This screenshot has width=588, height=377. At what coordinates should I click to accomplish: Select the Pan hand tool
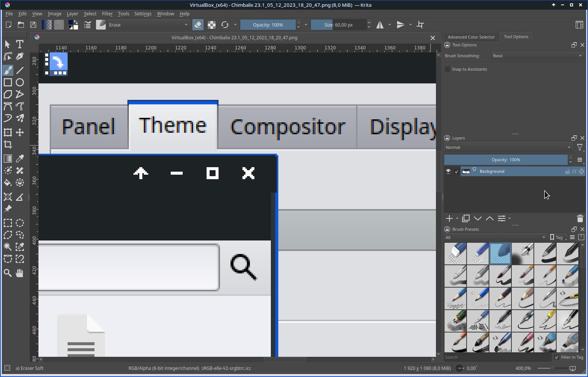(x=20, y=273)
